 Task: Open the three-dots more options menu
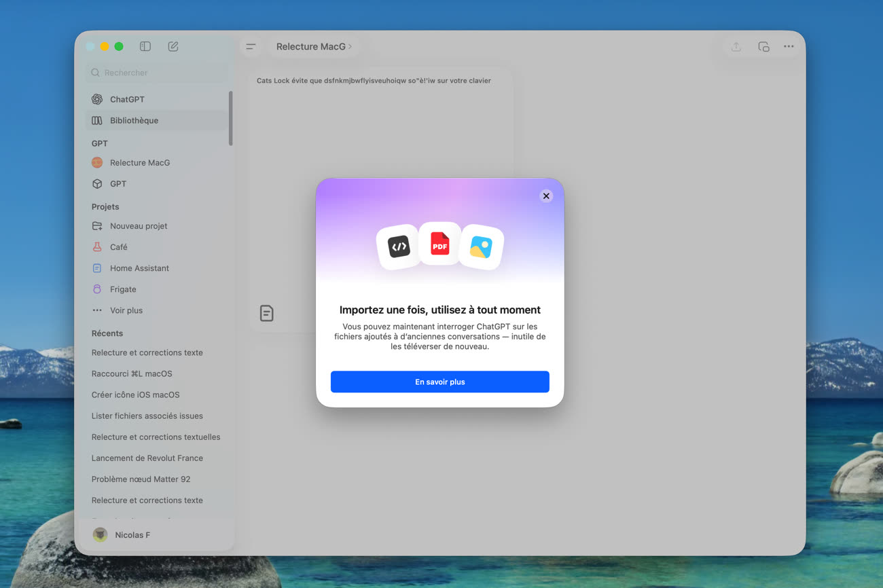coord(789,47)
